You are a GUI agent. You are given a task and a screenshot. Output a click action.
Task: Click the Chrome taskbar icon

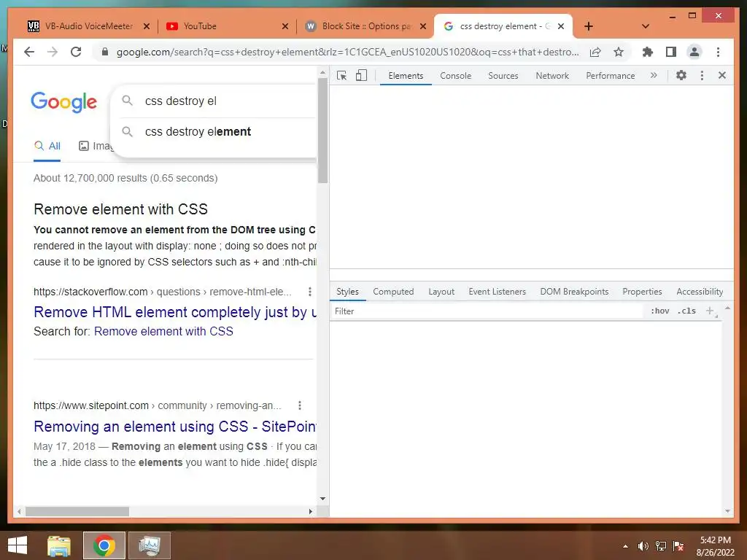(x=104, y=545)
